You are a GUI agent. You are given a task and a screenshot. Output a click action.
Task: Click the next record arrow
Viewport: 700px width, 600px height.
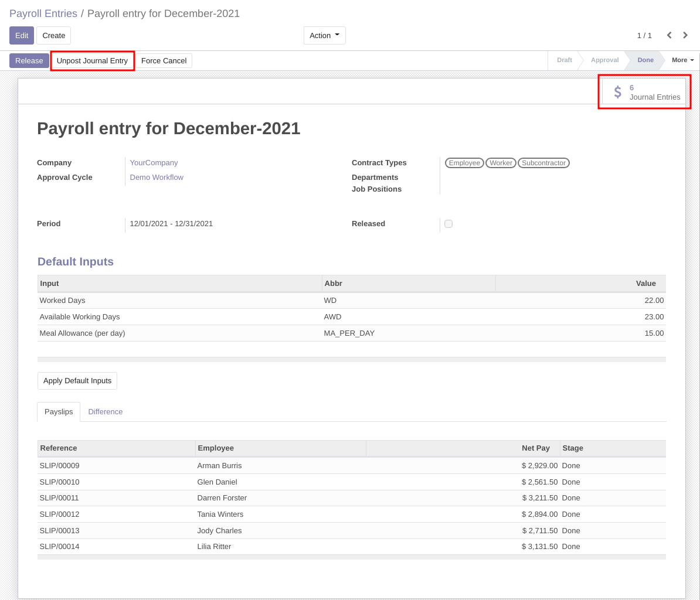click(685, 35)
